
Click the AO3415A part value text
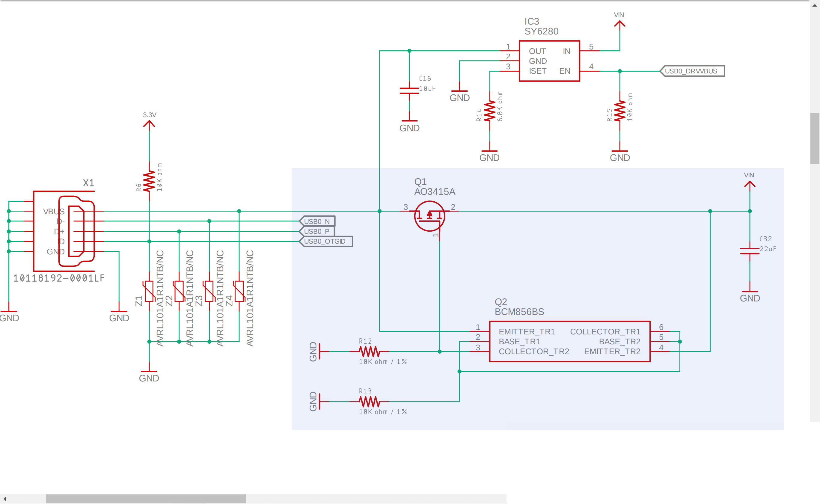tap(434, 192)
